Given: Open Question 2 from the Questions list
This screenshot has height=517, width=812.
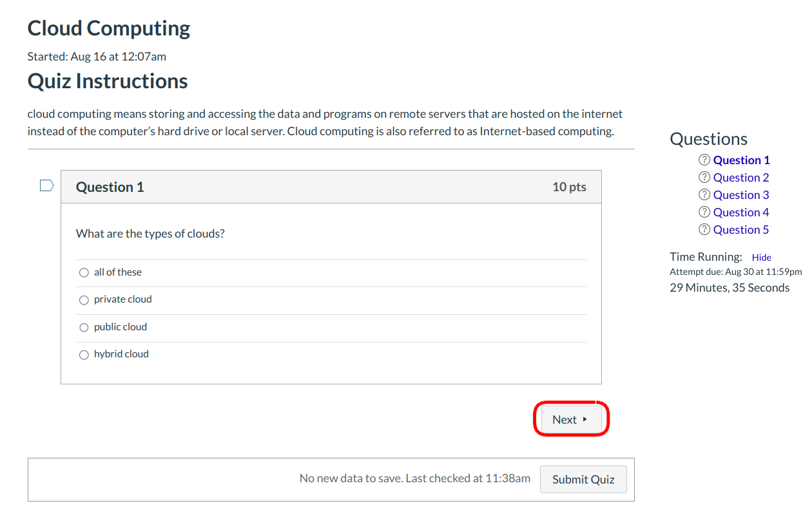Looking at the screenshot, I should click(x=741, y=178).
